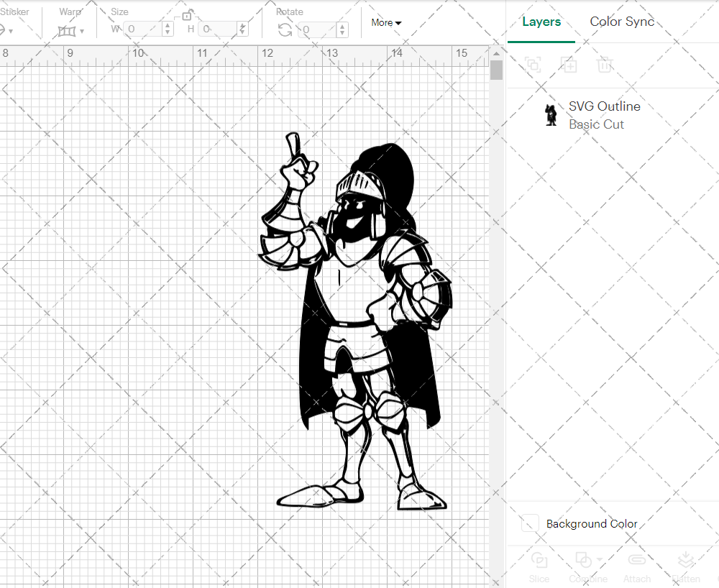Select the SVG Outline layer thumbnail
The image size is (719, 588).
551,114
